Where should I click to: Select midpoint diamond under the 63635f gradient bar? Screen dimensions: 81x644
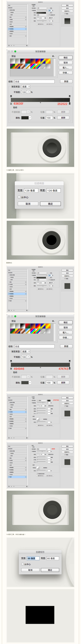coord(41,103)
